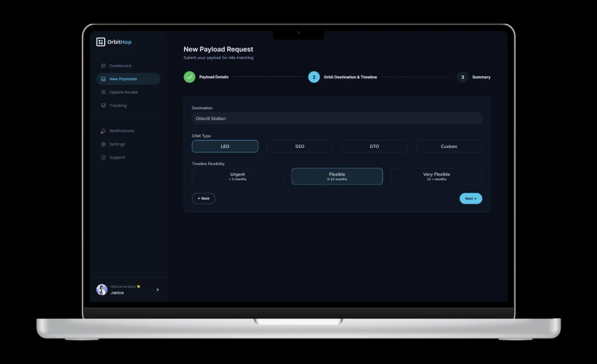The height and width of the screenshot is (364, 597).
Task: Click the OrbitHop brand name
Action: pyautogui.click(x=119, y=42)
